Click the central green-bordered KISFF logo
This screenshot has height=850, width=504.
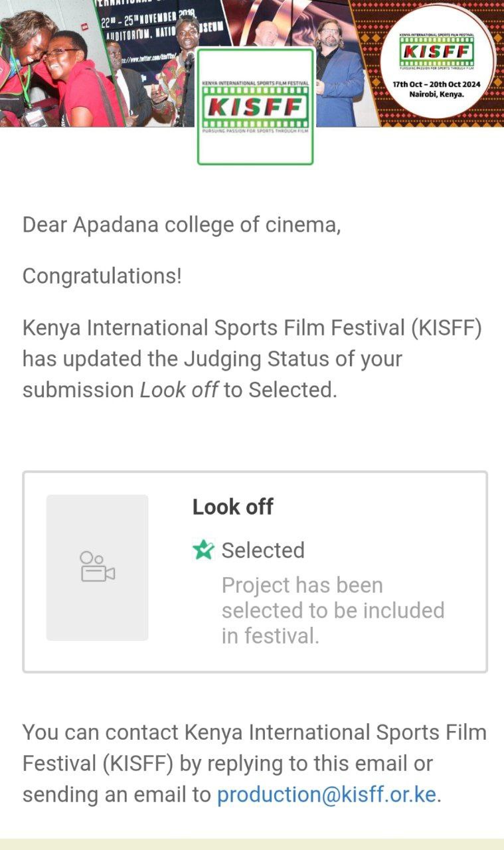(x=255, y=106)
